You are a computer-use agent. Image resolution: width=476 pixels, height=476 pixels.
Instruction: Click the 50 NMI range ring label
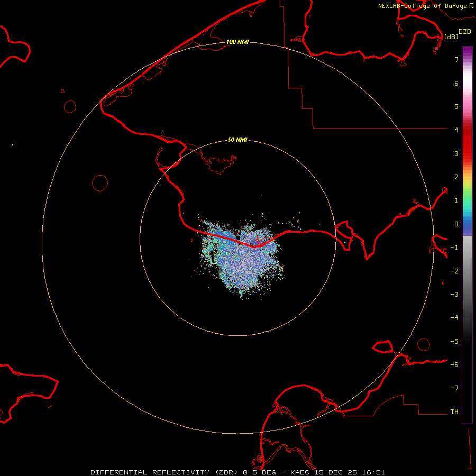(x=237, y=140)
